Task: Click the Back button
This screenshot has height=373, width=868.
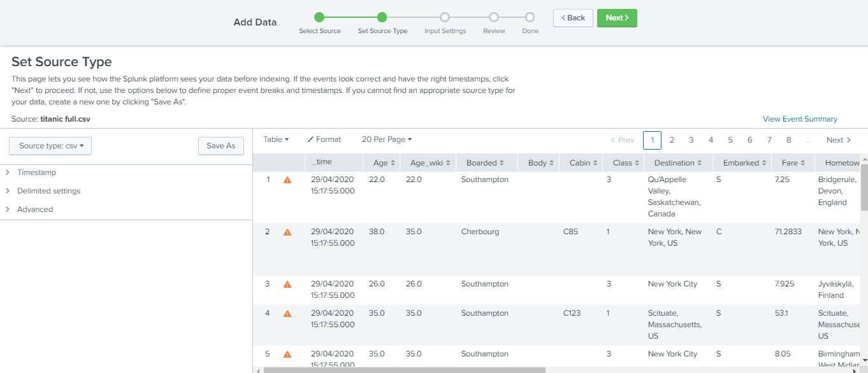Action: coord(573,18)
